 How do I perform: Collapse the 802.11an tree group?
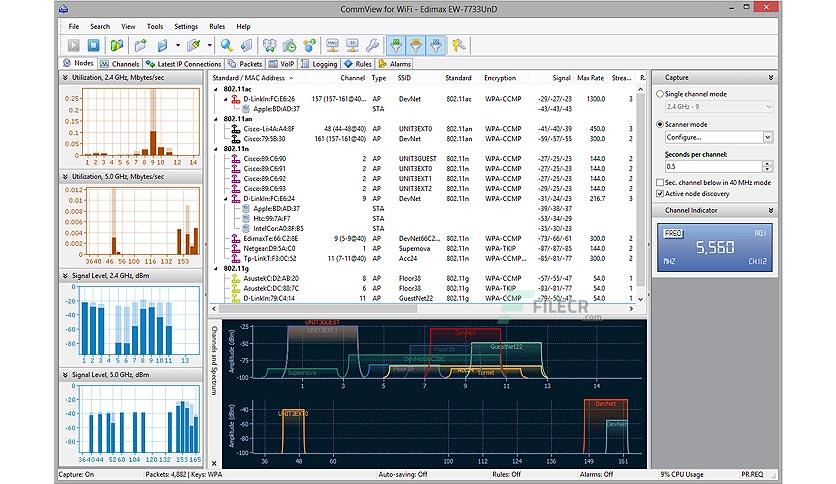click(215, 119)
